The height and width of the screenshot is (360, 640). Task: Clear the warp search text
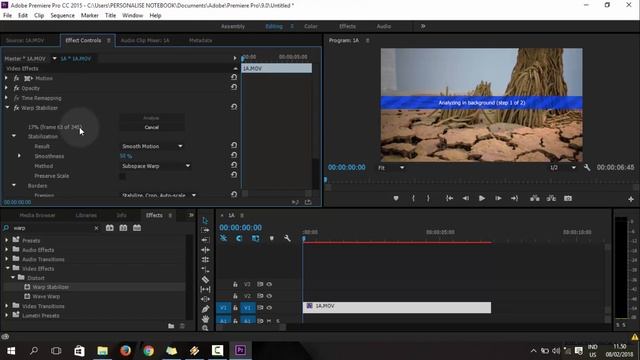tap(96, 228)
